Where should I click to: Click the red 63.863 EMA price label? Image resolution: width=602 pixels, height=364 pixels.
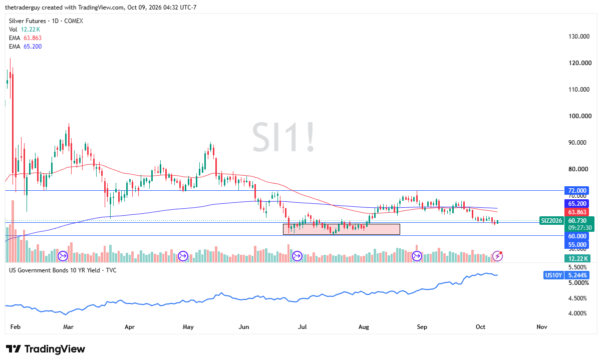tap(577, 212)
